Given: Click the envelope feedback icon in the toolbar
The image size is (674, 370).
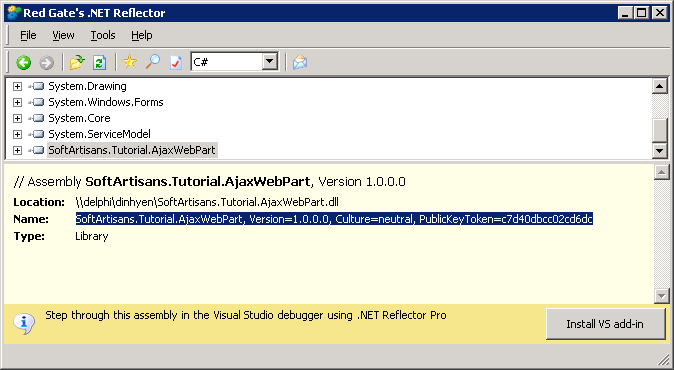Looking at the screenshot, I should tap(300, 63).
